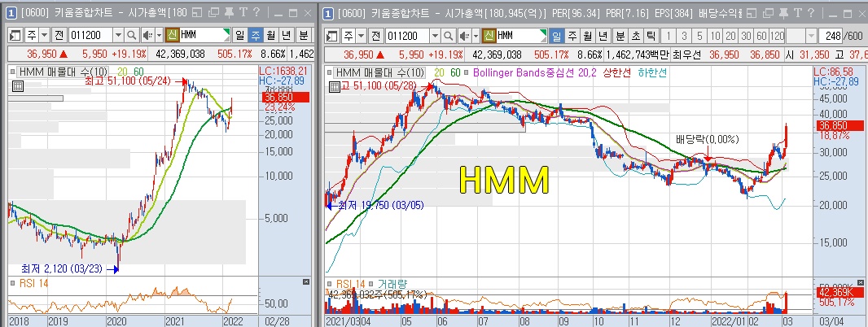Select 월 monthly tab in right window
This screenshot has width=868, height=327.
click(587, 36)
